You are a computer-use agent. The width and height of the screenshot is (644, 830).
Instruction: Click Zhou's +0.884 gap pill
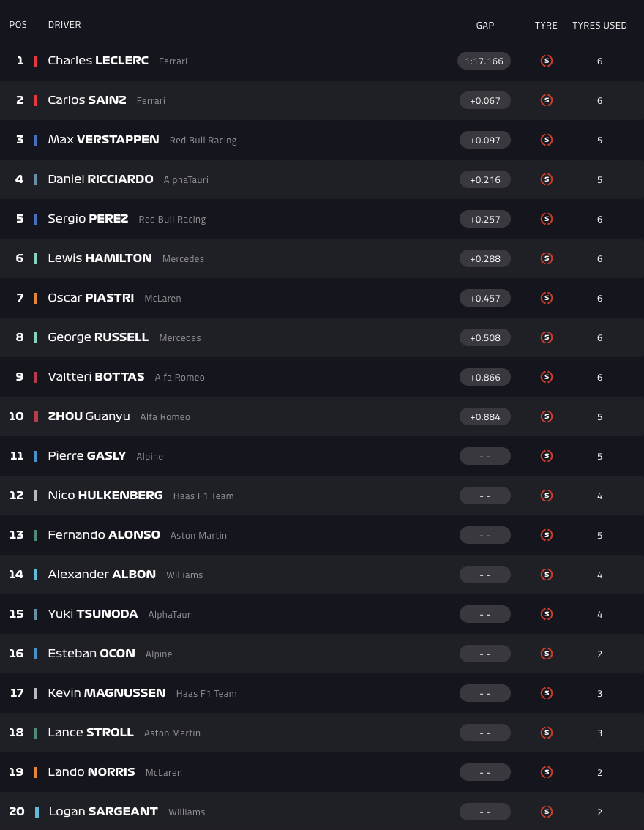coord(484,416)
